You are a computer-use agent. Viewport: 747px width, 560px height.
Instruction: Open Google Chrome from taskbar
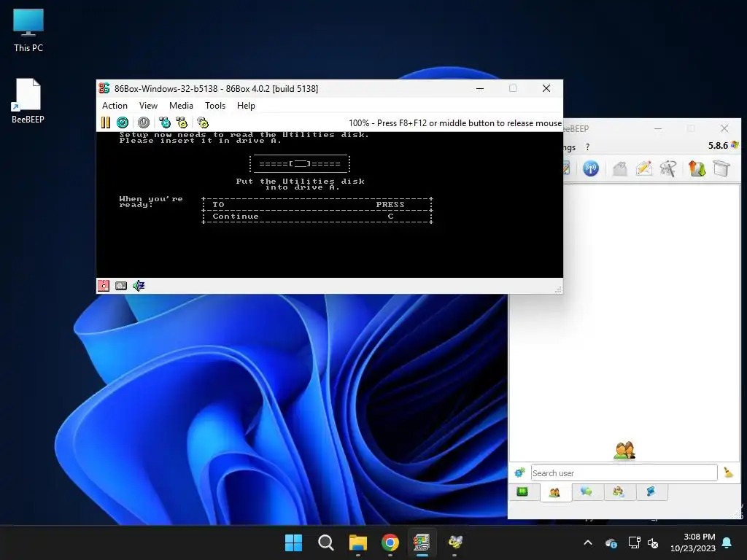click(x=390, y=542)
